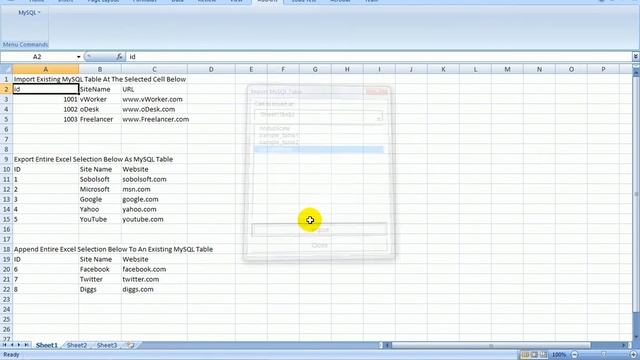Click the Zoom Out minus button
640x360 pixels.
click(x=575, y=355)
